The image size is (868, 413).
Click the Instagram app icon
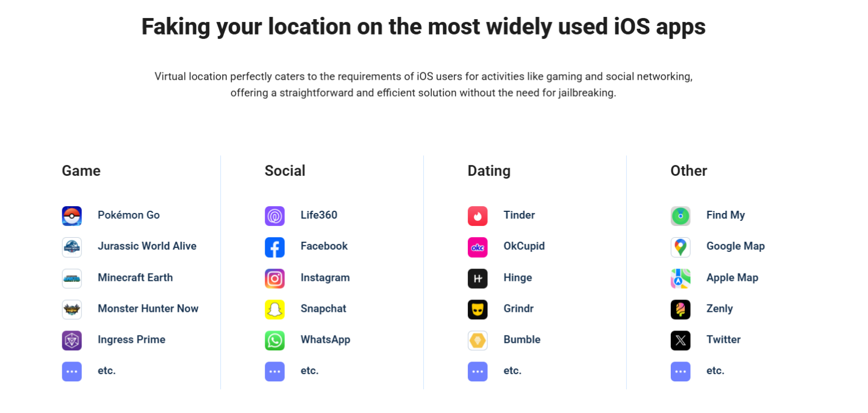point(275,278)
